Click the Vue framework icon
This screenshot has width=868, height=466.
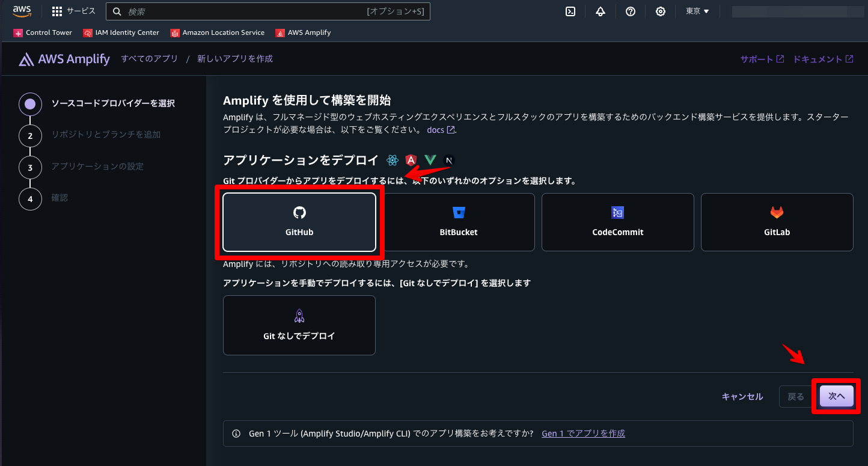[x=430, y=160]
